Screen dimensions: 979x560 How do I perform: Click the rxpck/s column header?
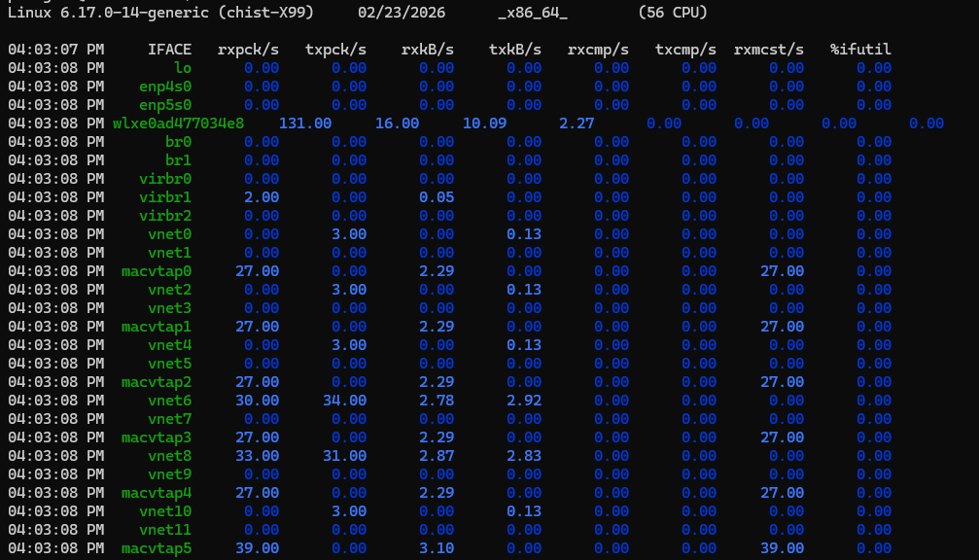(x=248, y=50)
